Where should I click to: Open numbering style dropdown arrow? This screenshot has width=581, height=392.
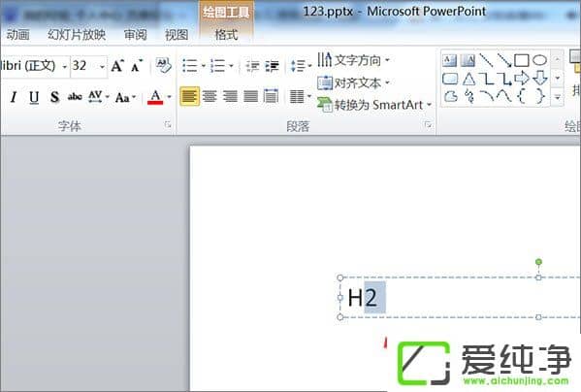[x=231, y=66]
